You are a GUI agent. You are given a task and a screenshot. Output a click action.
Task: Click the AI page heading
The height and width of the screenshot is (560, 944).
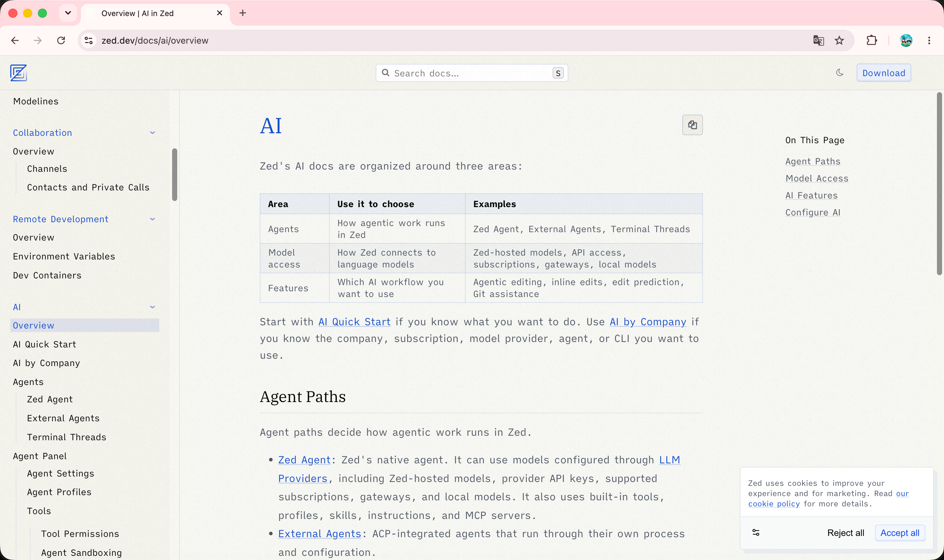click(271, 126)
